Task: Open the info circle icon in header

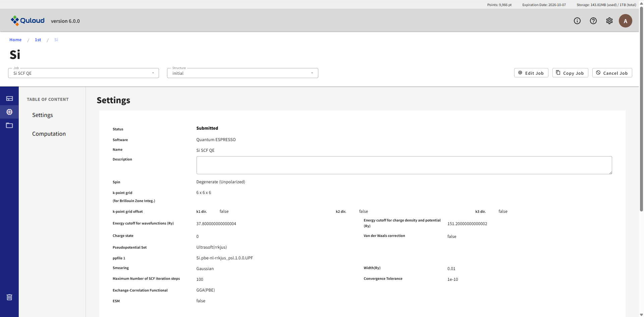Action: coord(577,21)
